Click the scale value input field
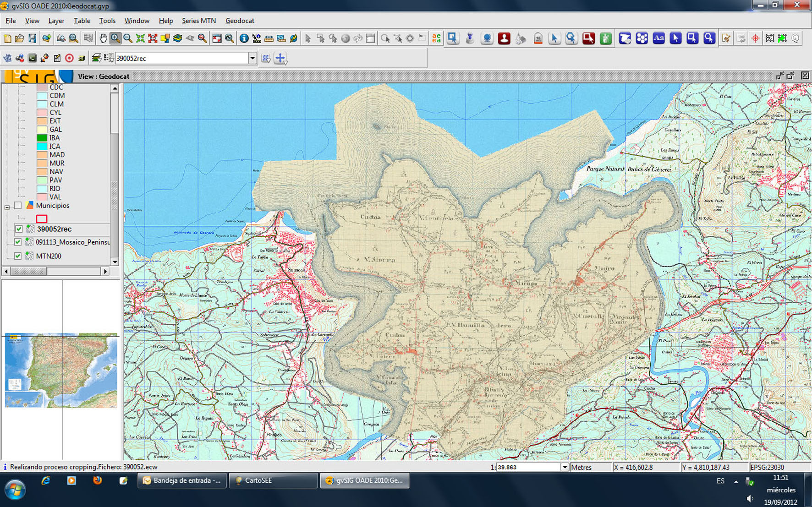This screenshot has height=507, width=812. pos(529,467)
